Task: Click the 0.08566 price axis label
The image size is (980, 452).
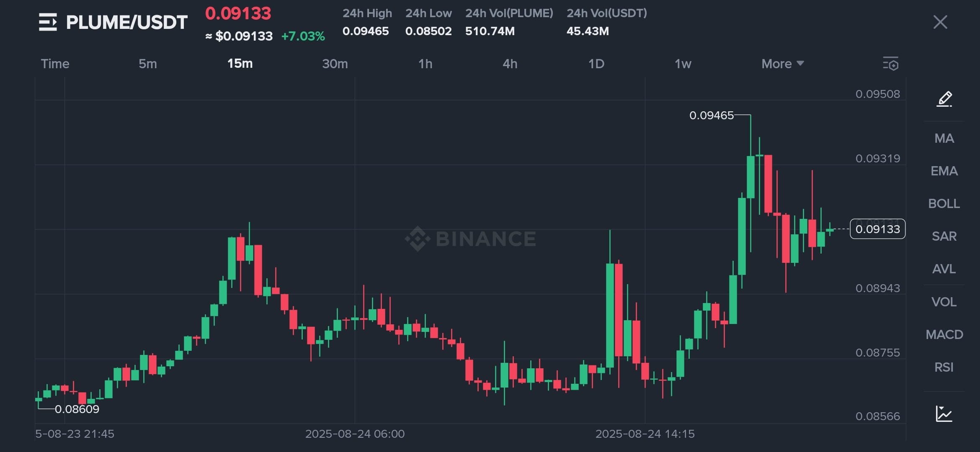Action: 878,416
